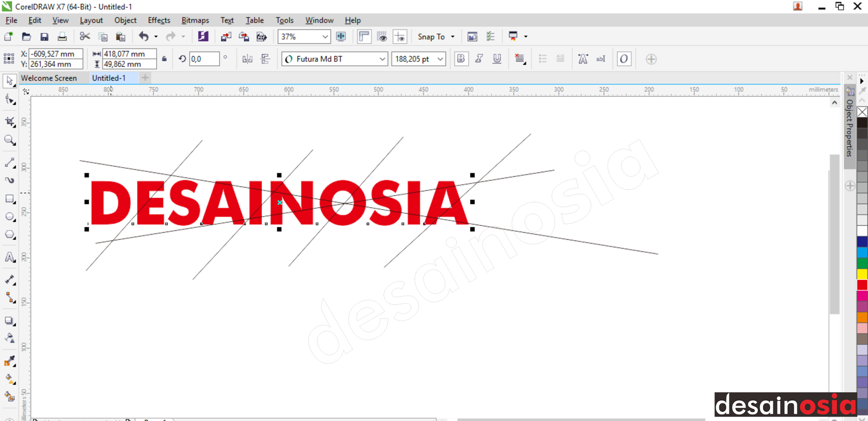The image size is (868, 421).
Task: Click the Export toolbar icon
Action: click(x=244, y=36)
